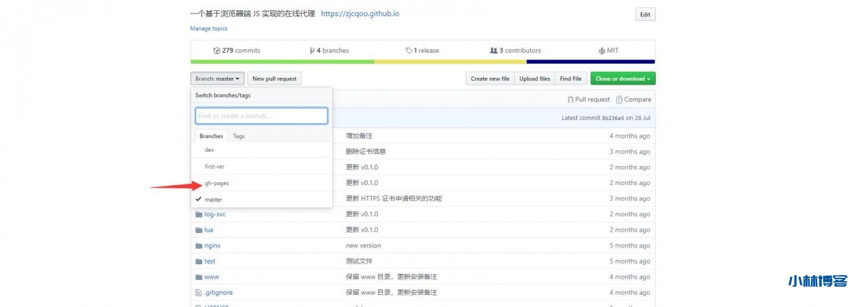The height and width of the screenshot is (307, 868).
Task: Open the lua folder
Action: (209, 230)
